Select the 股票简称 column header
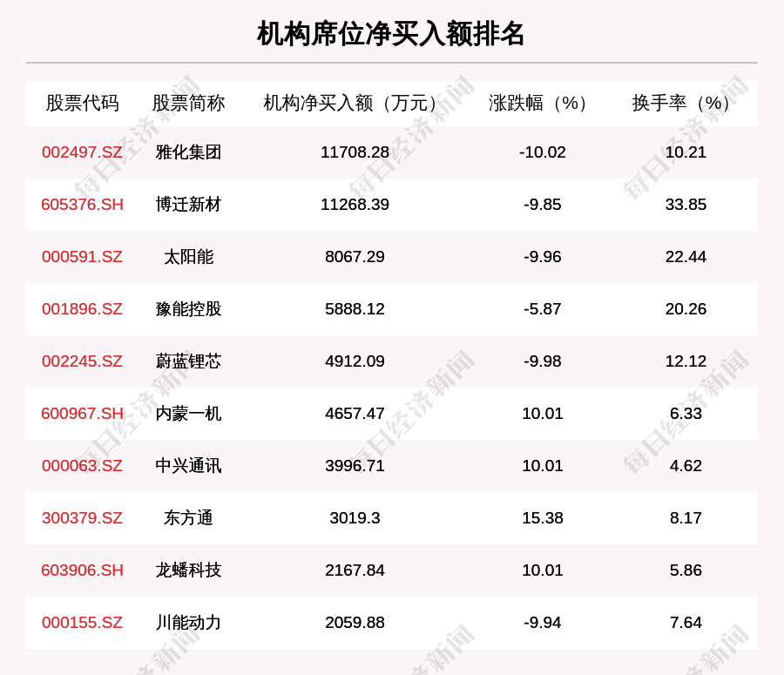The height and width of the screenshot is (675, 784). click(x=188, y=103)
